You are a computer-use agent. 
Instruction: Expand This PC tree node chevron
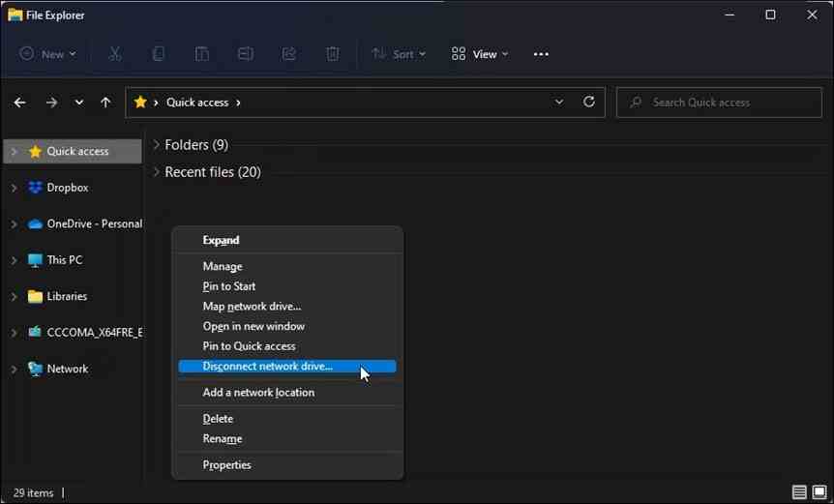click(x=14, y=260)
